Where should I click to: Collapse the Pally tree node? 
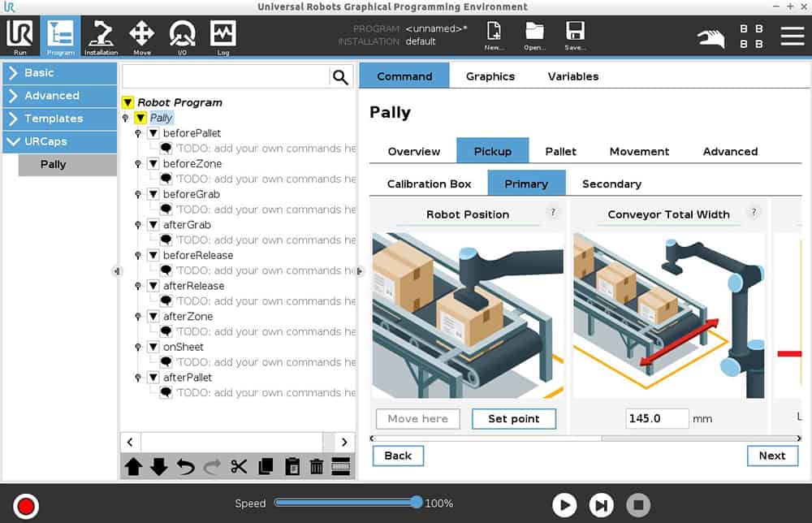[140, 118]
